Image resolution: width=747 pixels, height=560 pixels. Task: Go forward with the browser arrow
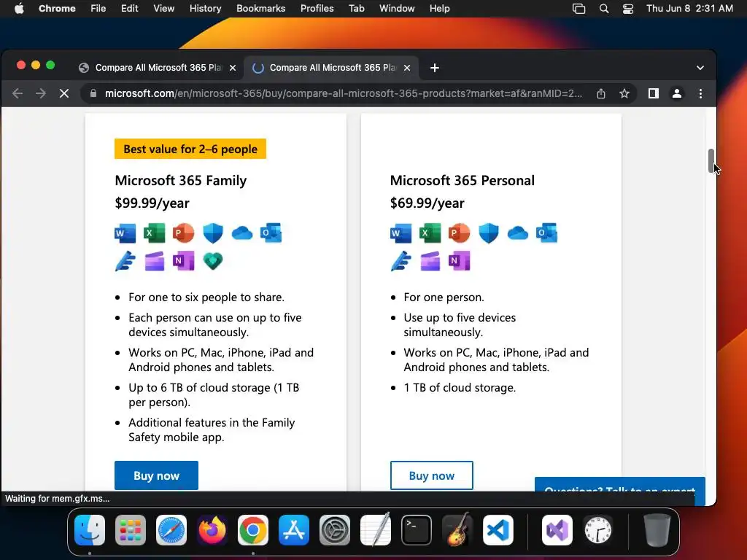tap(41, 94)
